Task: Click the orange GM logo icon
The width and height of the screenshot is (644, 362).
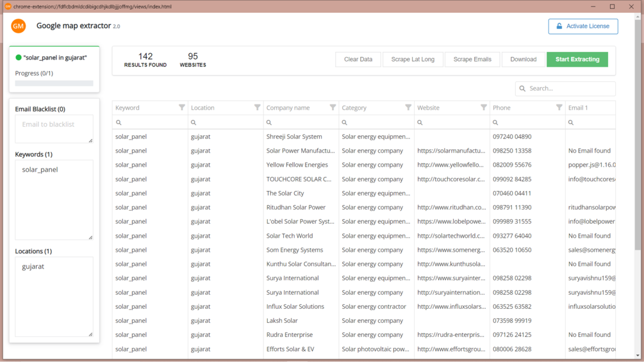Action: pyautogui.click(x=19, y=26)
